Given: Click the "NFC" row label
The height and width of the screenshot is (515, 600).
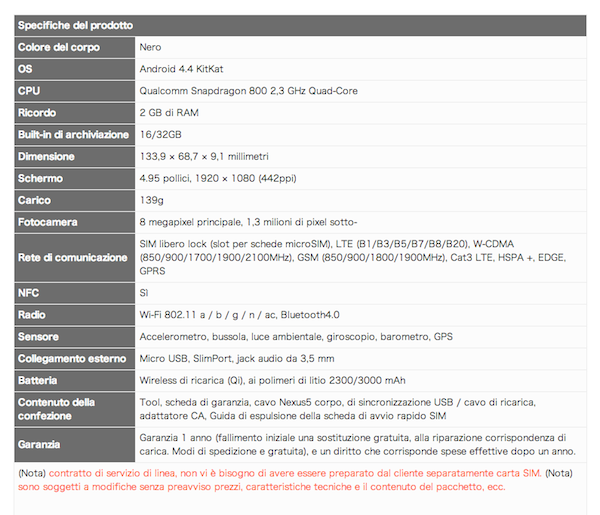Looking at the screenshot, I should click(x=29, y=293).
